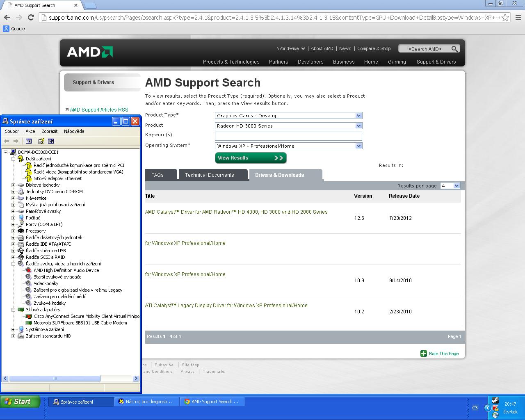Click the Back arrow in Device Manager toolbar
The height and width of the screenshot is (420, 525).
(x=7, y=141)
